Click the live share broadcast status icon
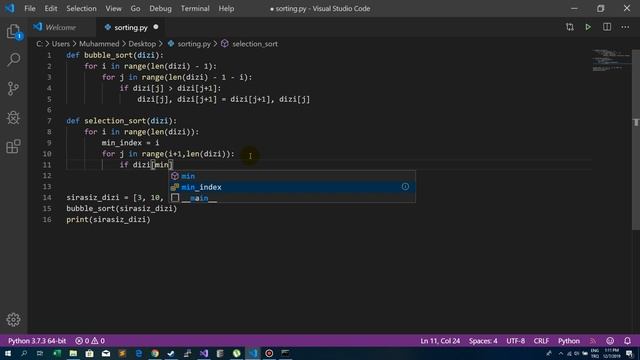 pyautogui.click(x=593, y=341)
